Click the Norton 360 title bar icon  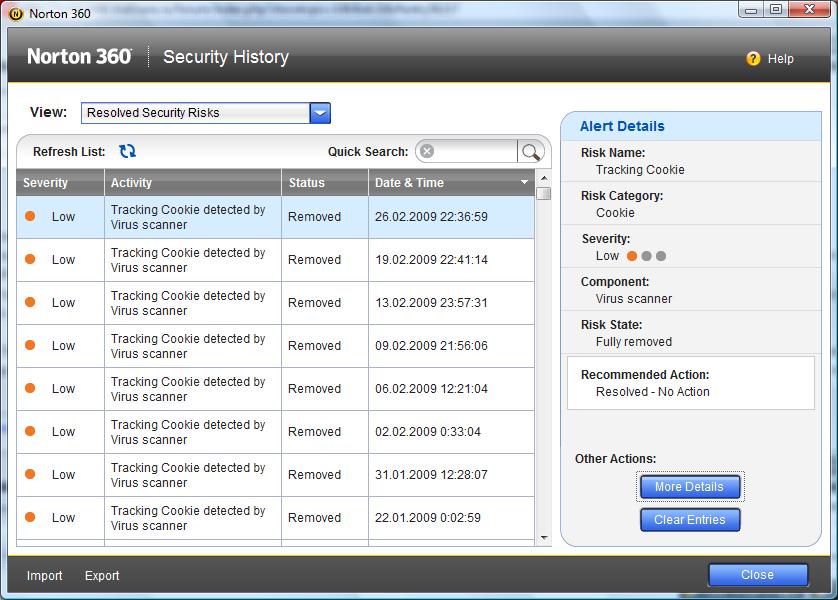pyautogui.click(x=16, y=13)
